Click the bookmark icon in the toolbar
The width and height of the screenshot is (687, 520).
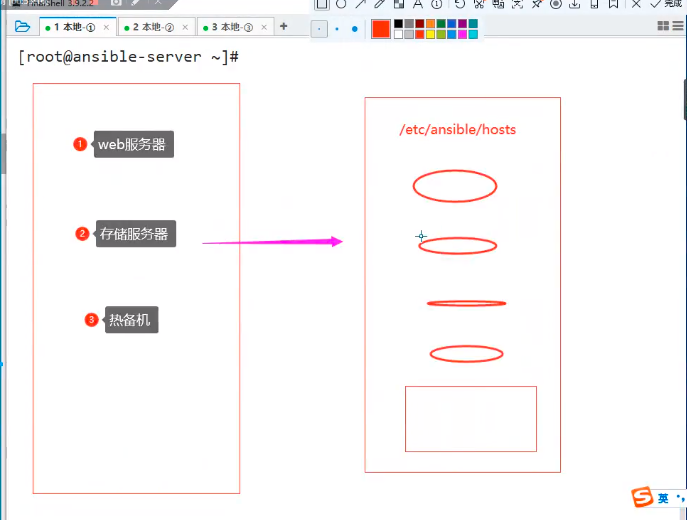[x=613, y=4]
